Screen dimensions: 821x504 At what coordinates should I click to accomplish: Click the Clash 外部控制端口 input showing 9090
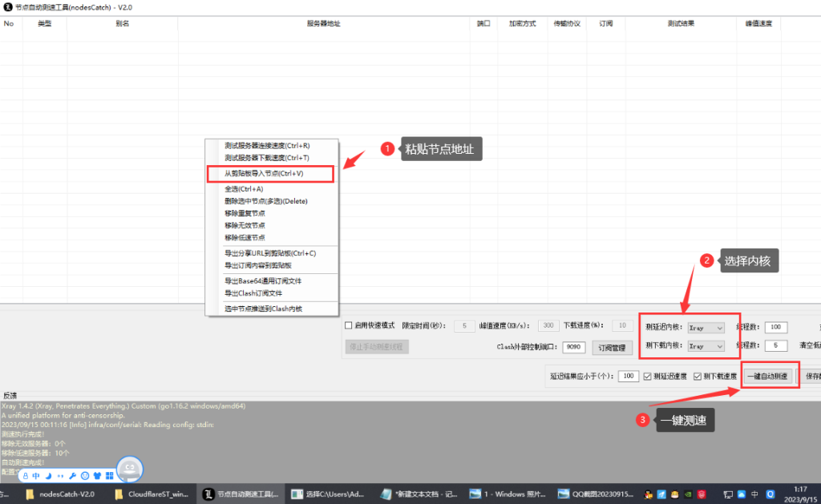coord(574,347)
